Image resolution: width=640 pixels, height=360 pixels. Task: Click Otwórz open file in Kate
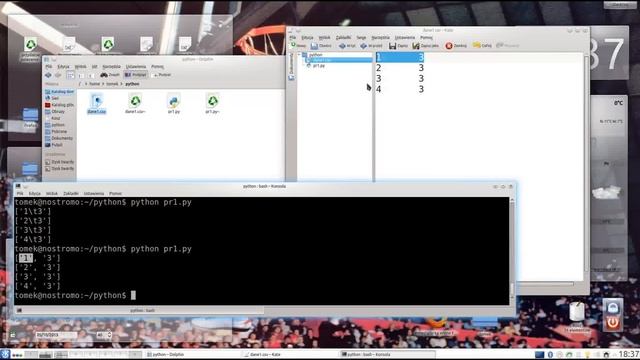(321, 46)
